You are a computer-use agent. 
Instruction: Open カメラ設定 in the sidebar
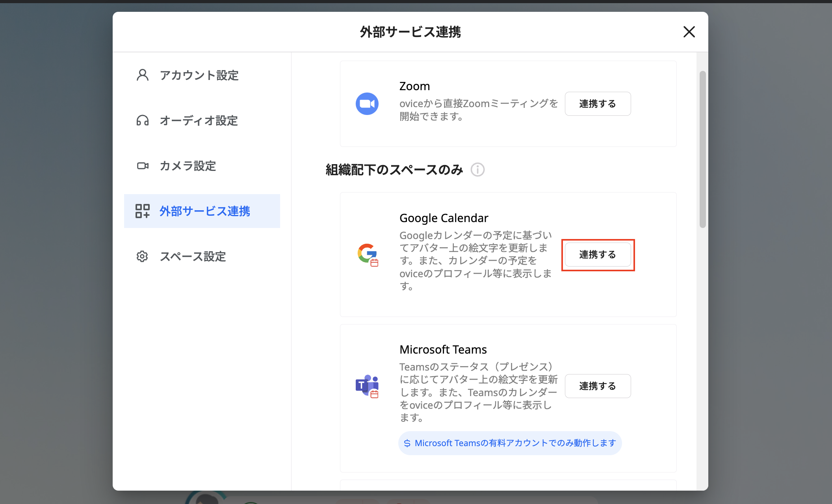[202, 166]
